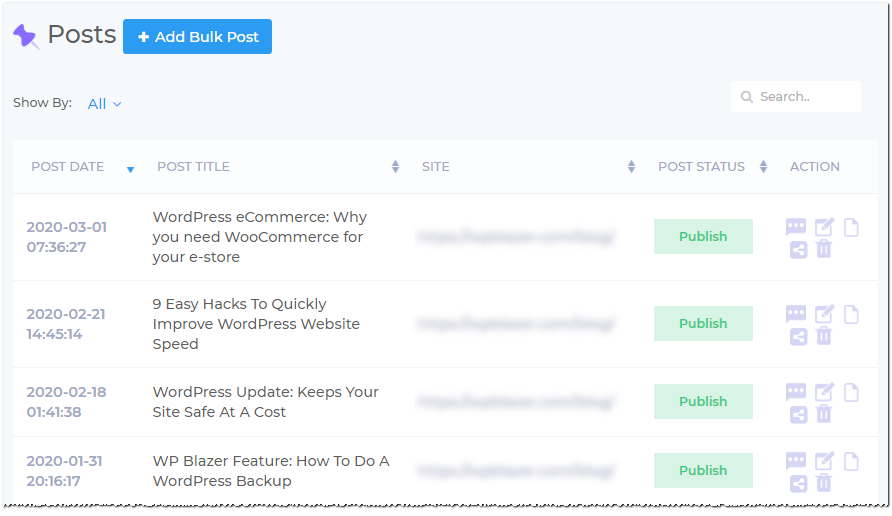Image resolution: width=892 pixels, height=516 pixels.
Task: Sort by Post Date column arrow
Action: 130,170
